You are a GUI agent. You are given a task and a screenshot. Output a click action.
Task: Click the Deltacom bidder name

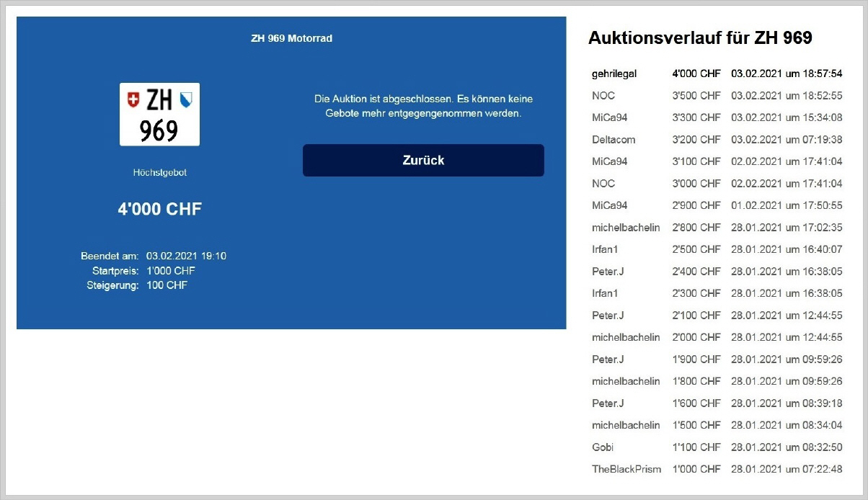click(x=614, y=140)
